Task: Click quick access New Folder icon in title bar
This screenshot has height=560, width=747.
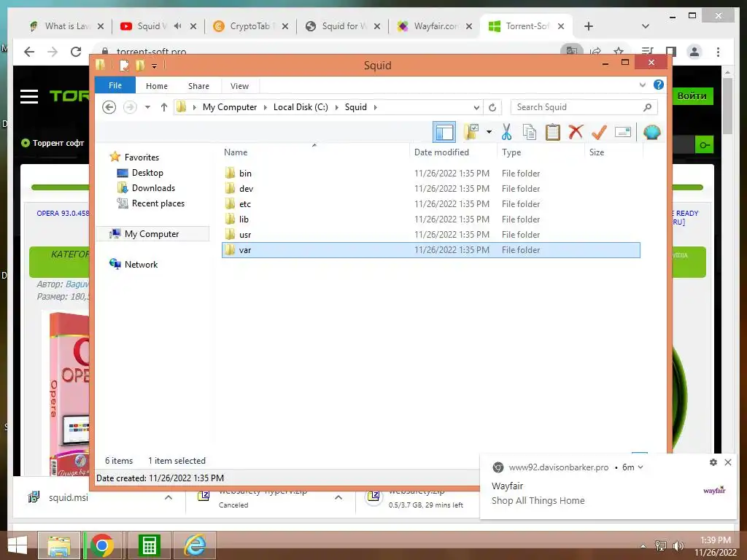Action: click(x=140, y=65)
